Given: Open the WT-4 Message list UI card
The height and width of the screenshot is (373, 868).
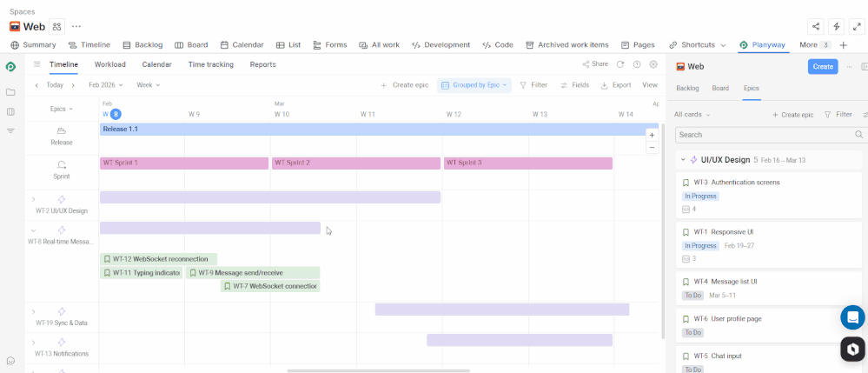Looking at the screenshot, I should point(770,288).
